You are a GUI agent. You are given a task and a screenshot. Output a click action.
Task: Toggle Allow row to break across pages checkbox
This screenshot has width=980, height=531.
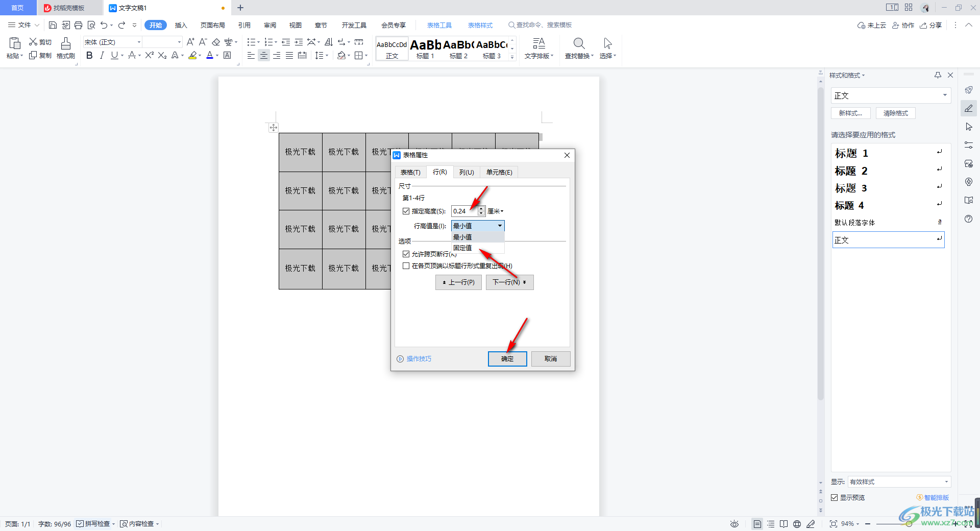point(406,254)
